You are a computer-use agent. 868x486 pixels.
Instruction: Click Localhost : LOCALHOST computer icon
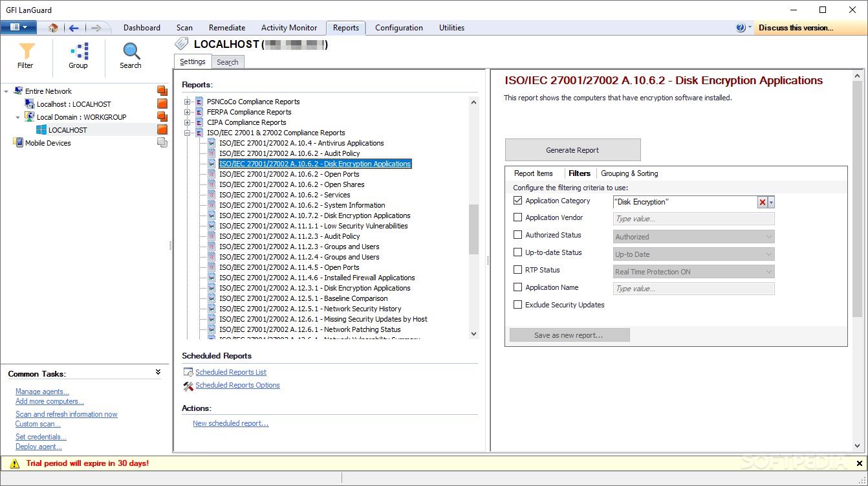click(x=30, y=104)
